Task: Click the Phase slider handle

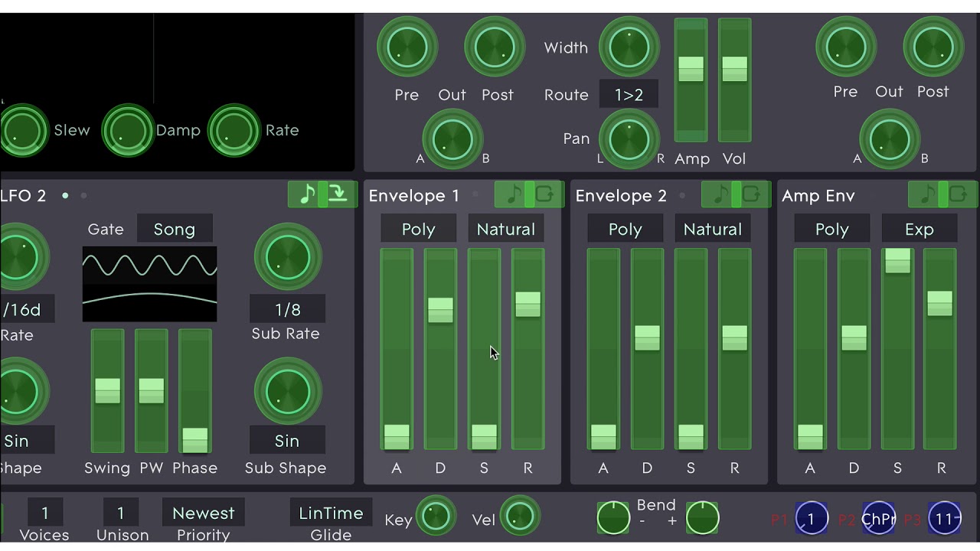Action: 195,440
